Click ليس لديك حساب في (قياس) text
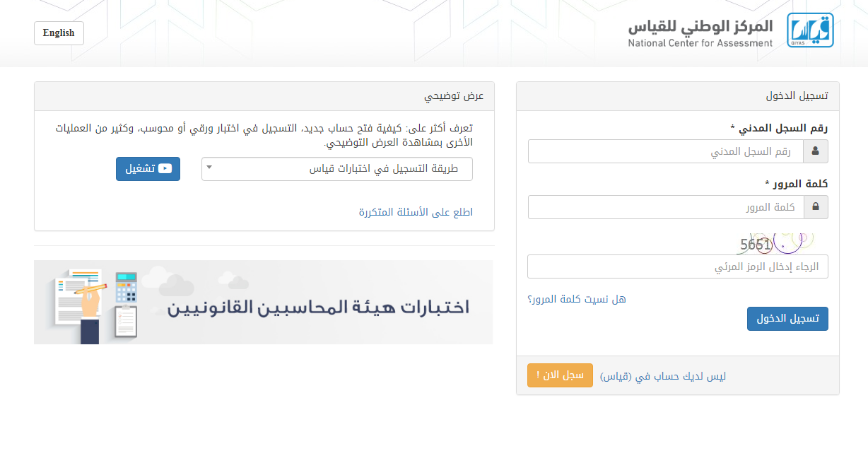 click(x=663, y=376)
